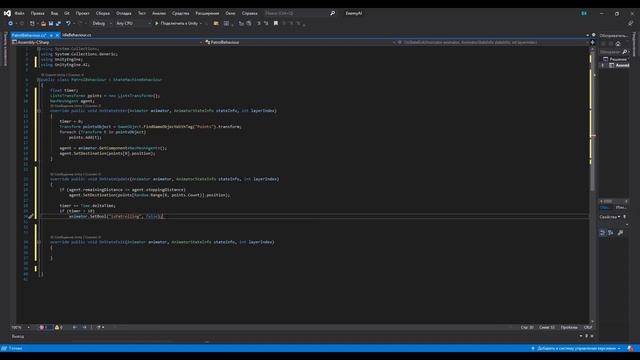Image resolution: width=640 pixels, height=360 pixels.
Task: Click the Готово status bar text
Action: click(15, 349)
